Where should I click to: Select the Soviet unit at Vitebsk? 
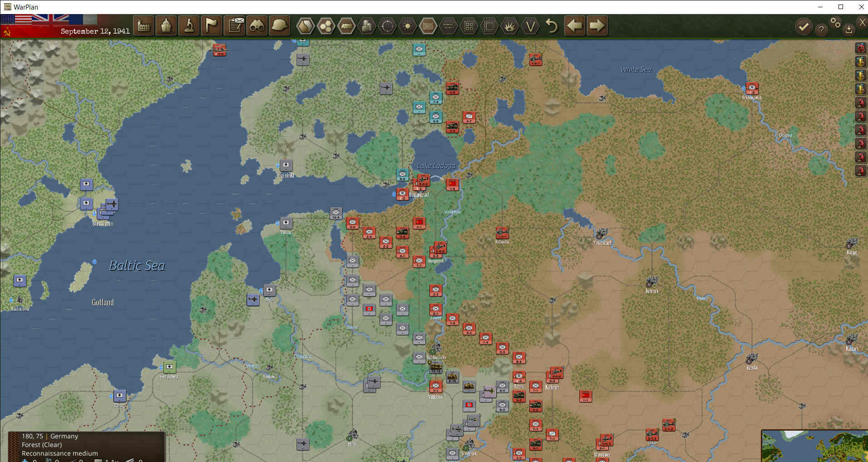tap(435, 387)
